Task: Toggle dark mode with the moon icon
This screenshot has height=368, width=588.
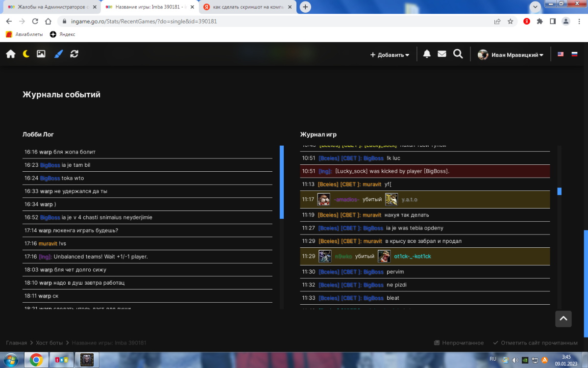Action: 26,54
